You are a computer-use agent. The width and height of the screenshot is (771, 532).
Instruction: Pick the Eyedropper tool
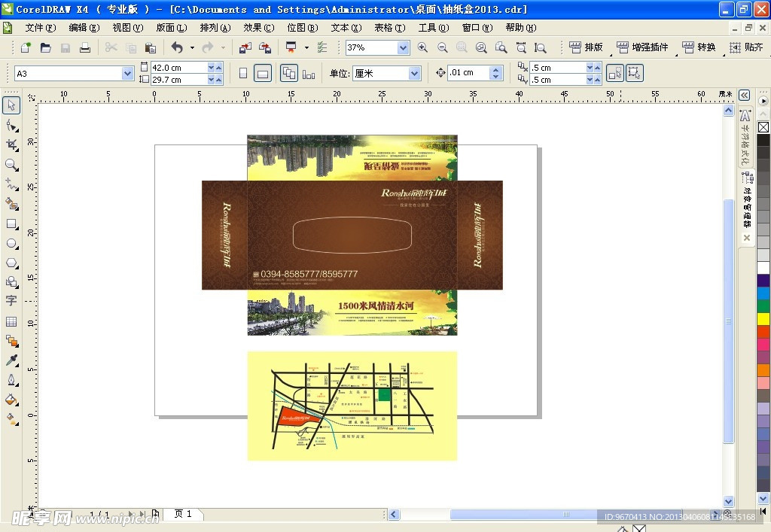tap(11, 360)
